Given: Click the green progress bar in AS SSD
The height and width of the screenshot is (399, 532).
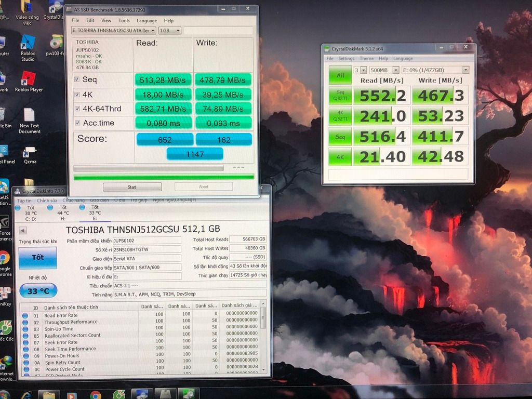Looking at the screenshot, I should point(164,177).
